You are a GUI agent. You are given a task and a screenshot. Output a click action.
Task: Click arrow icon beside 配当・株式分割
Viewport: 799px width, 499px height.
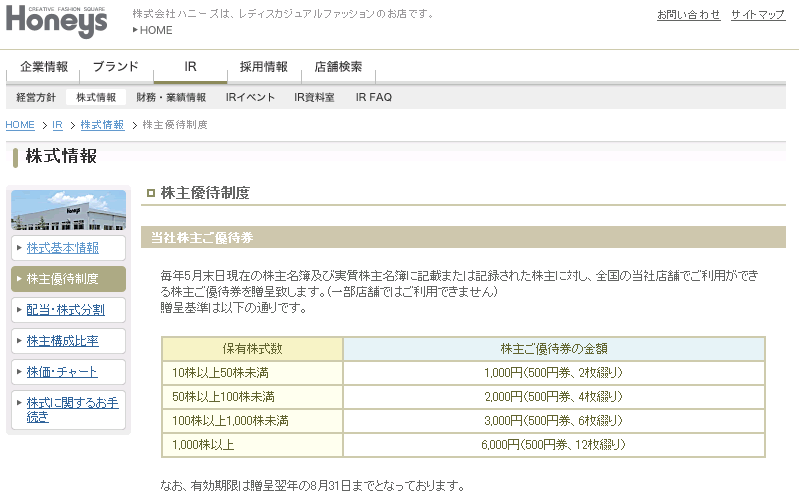19,309
